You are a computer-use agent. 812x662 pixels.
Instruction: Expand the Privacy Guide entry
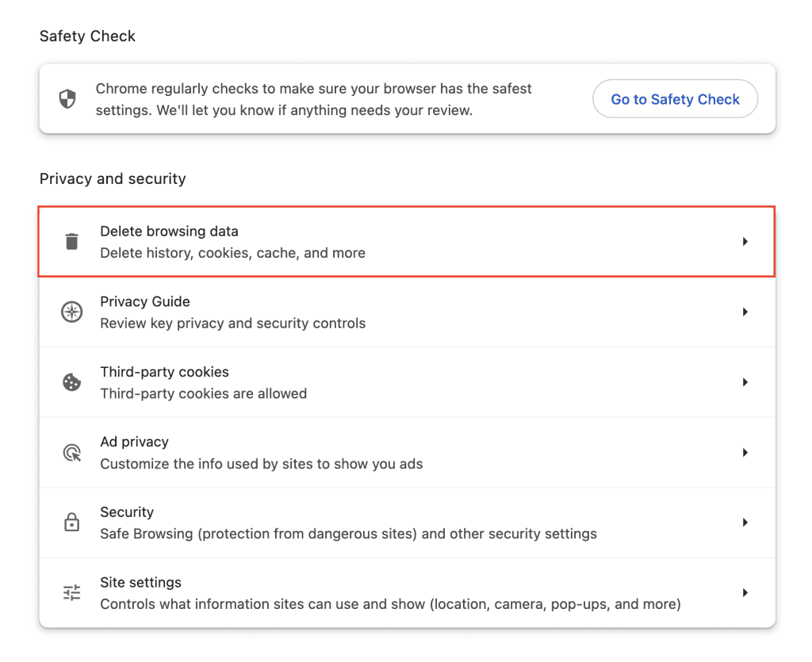coord(745,312)
